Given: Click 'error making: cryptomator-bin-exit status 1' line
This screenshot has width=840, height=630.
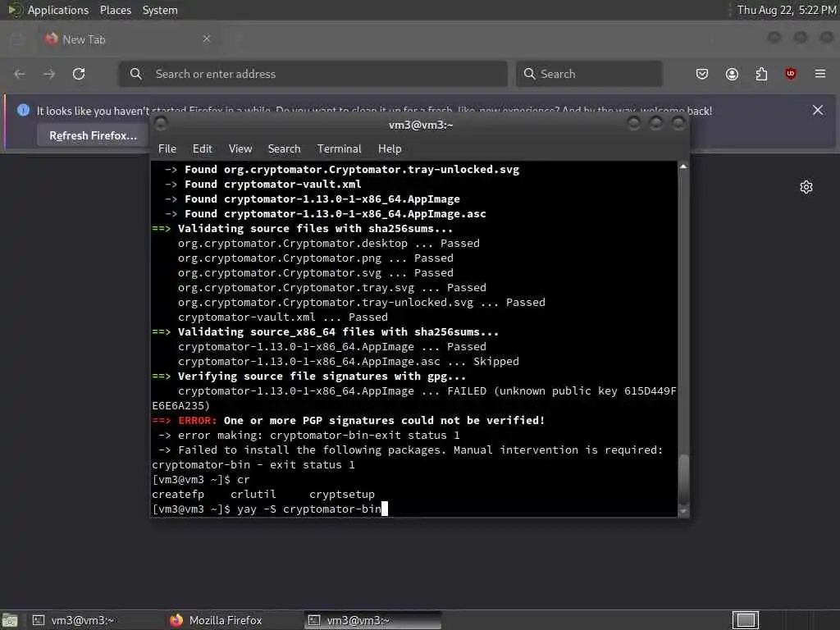Looking at the screenshot, I should coord(319,436).
